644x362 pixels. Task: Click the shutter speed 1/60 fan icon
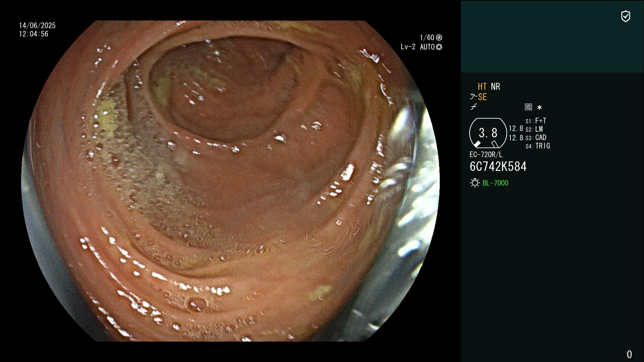click(x=439, y=38)
